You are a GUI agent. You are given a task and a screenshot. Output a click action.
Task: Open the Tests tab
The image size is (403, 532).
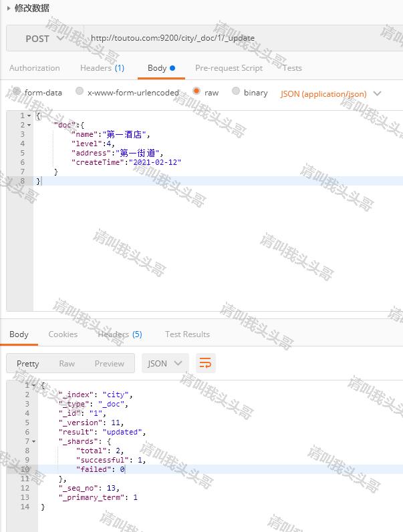pos(292,68)
